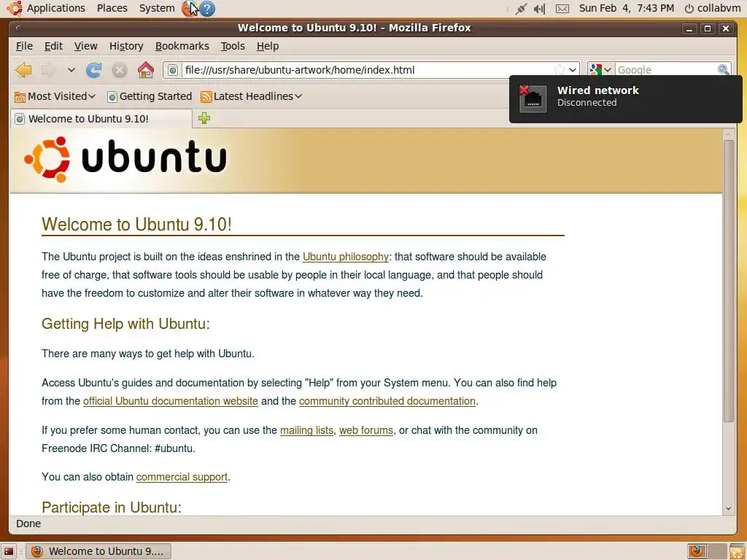Open the official Ubuntu documentation website link
The image size is (747, 560).
click(x=171, y=401)
